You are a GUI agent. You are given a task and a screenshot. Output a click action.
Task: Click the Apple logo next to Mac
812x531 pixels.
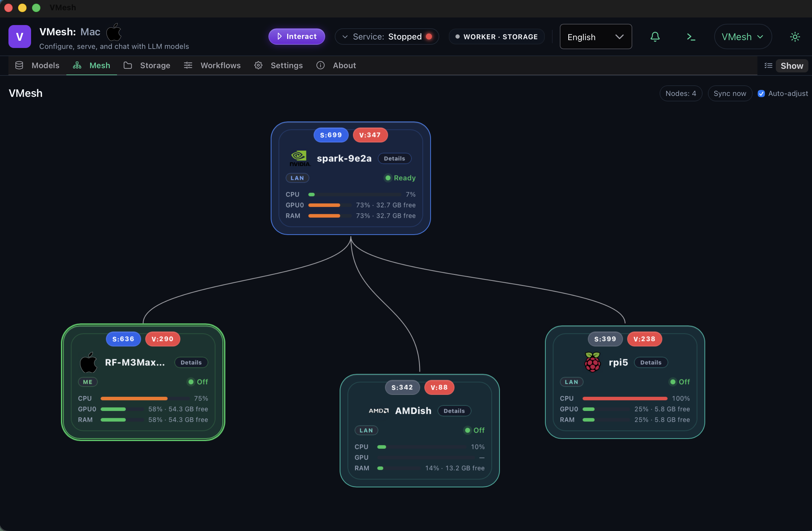[114, 32]
